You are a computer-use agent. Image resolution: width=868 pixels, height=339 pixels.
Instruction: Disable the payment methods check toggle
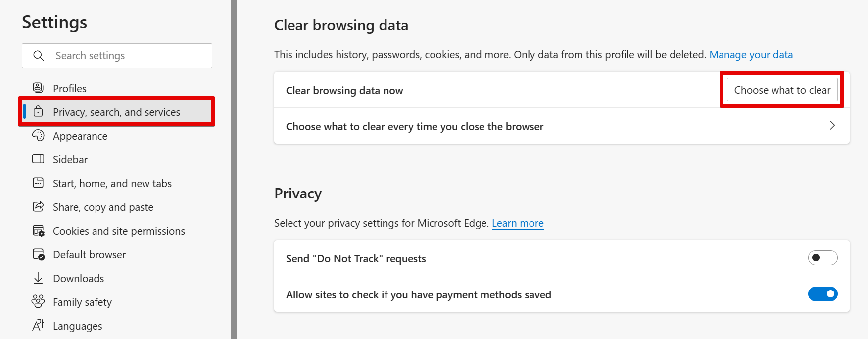[822, 294]
